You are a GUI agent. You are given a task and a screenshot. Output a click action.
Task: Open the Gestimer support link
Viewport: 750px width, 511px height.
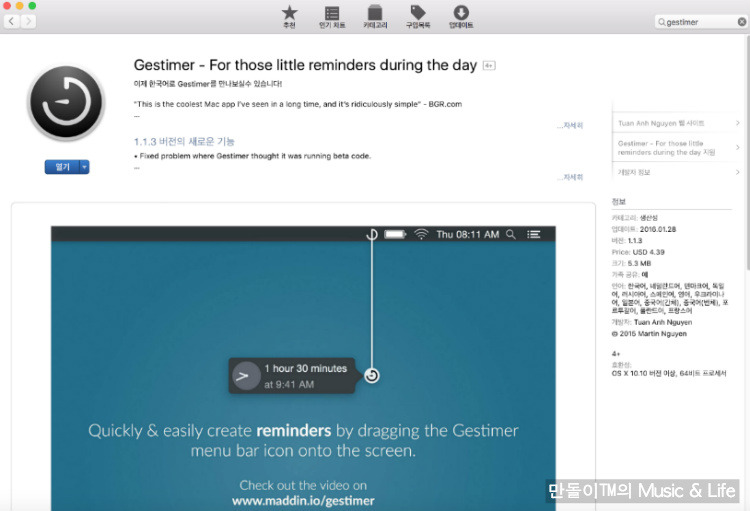point(666,148)
